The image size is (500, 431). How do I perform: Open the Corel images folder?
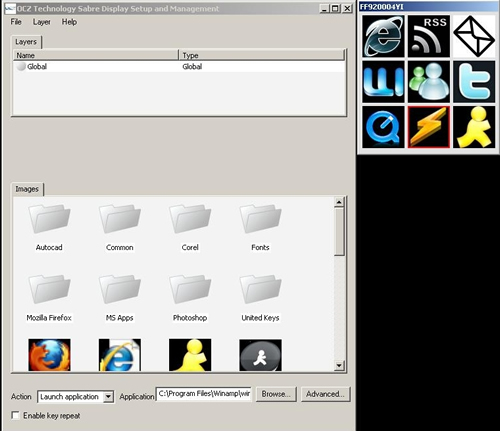190,219
